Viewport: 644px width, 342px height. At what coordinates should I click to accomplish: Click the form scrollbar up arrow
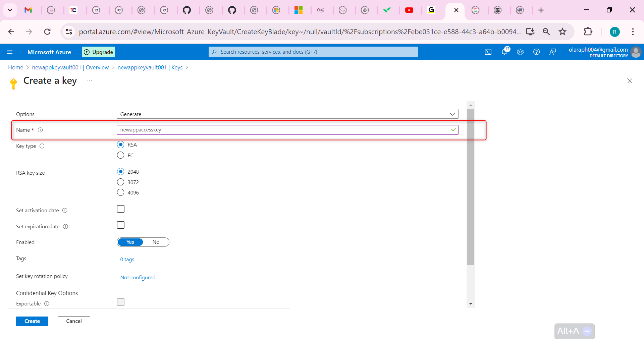pos(471,105)
